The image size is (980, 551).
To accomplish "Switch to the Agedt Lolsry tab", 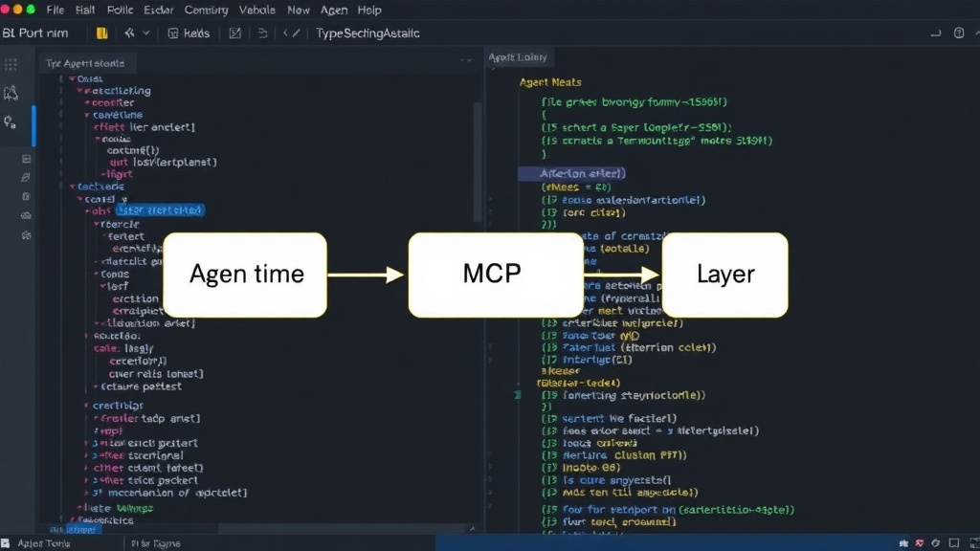I will coord(518,56).
